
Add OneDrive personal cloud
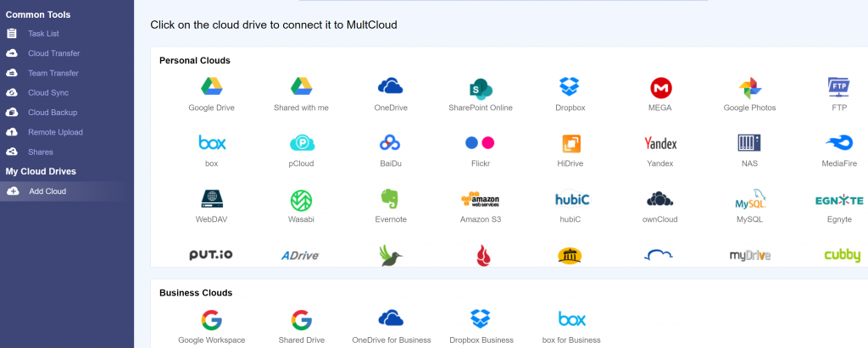coord(390,86)
